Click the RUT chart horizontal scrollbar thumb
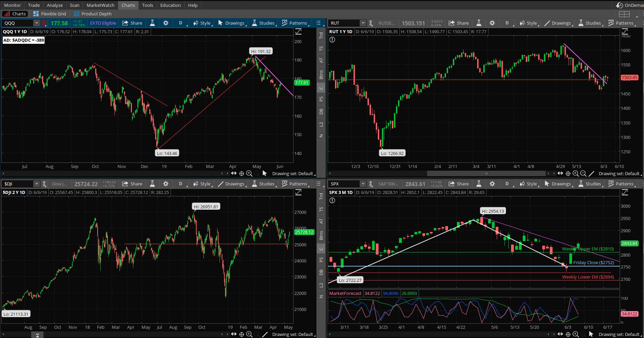Screen dimensions: 644x338 click(486, 173)
